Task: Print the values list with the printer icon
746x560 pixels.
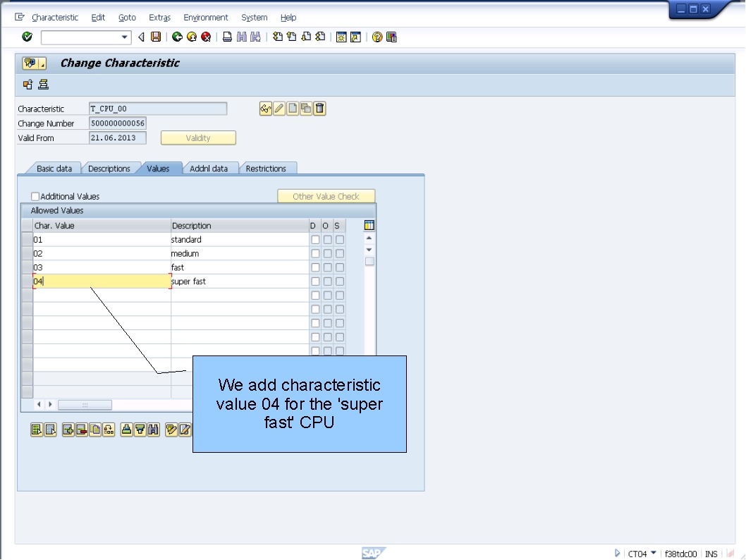Action: coord(126,429)
